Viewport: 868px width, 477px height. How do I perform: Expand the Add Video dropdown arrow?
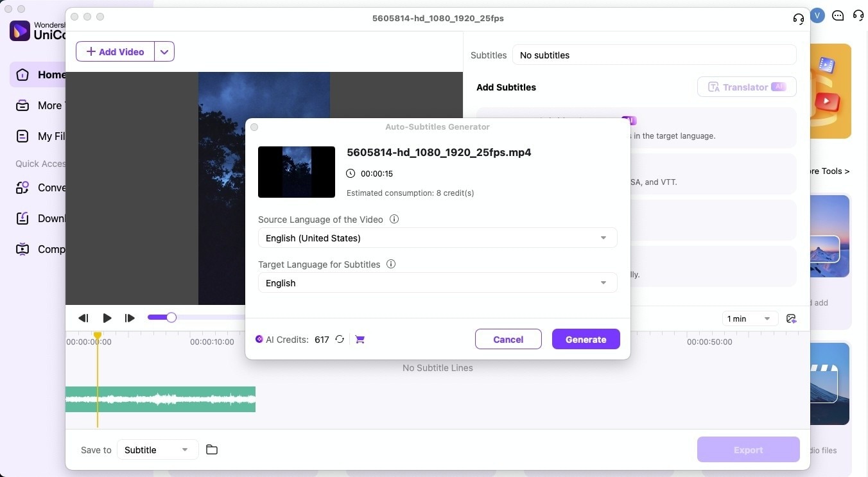pyautogui.click(x=164, y=51)
